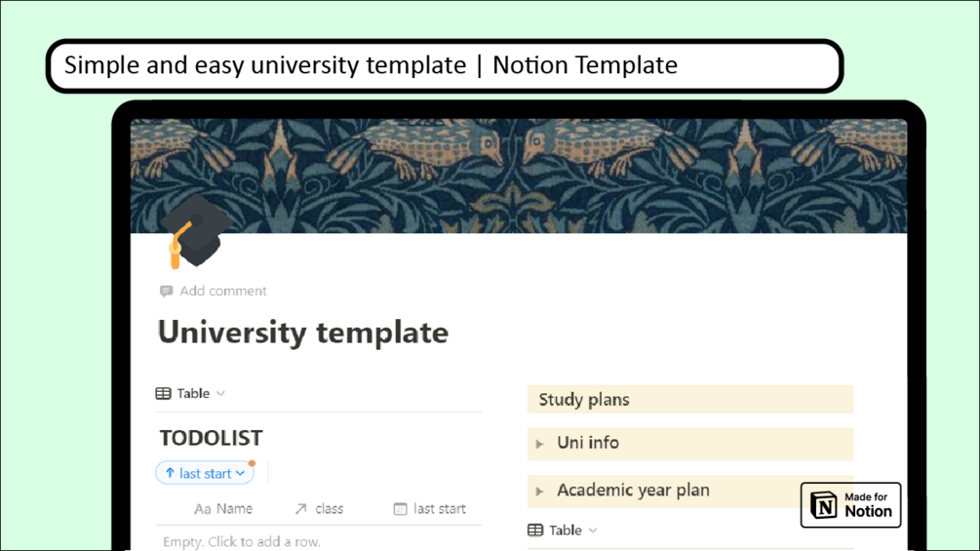Image resolution: width=980 pixels, height=551 pixels.
Task: Click the Add comment link
Action: coord(222,291)
